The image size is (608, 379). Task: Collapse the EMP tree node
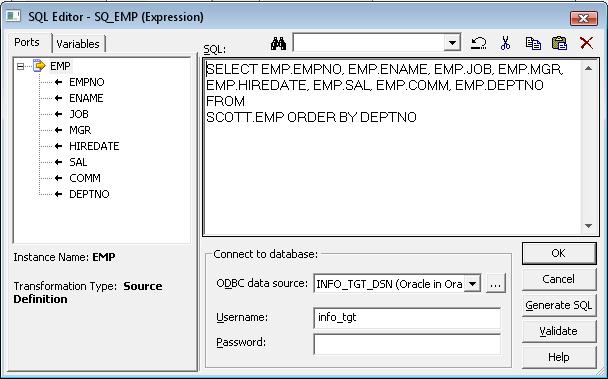pos(21,67)
